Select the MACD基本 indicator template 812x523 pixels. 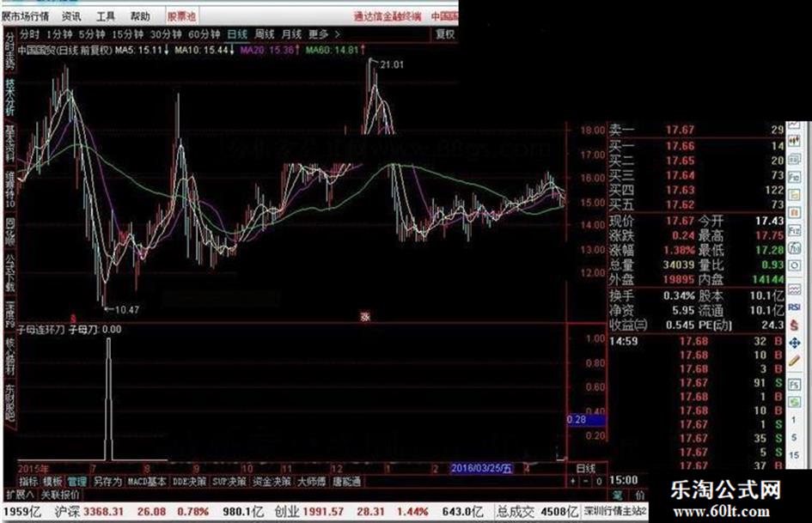pyautogui.click(x=147, y=482)
